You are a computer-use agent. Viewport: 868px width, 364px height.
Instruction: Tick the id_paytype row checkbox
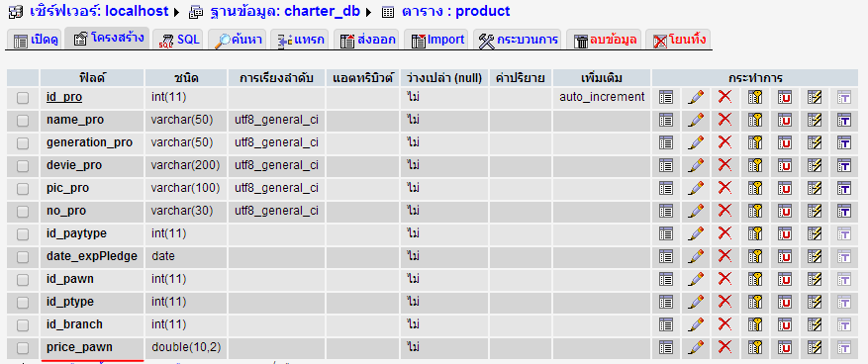[23, 234]
